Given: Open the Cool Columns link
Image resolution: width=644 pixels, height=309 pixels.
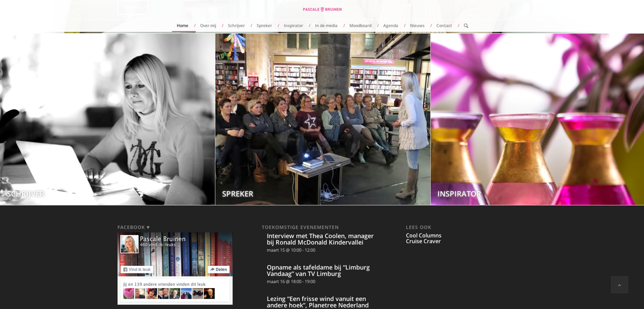Looking at the screenshot, I should coord(424,235).
